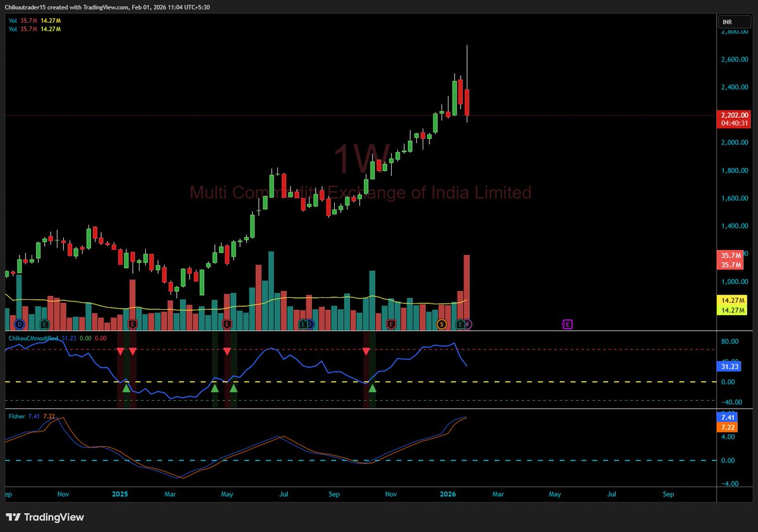Screen dimensions: 758x532
Task: Click the blue 7.41 Fisher value label
Action: click(726, 418)
